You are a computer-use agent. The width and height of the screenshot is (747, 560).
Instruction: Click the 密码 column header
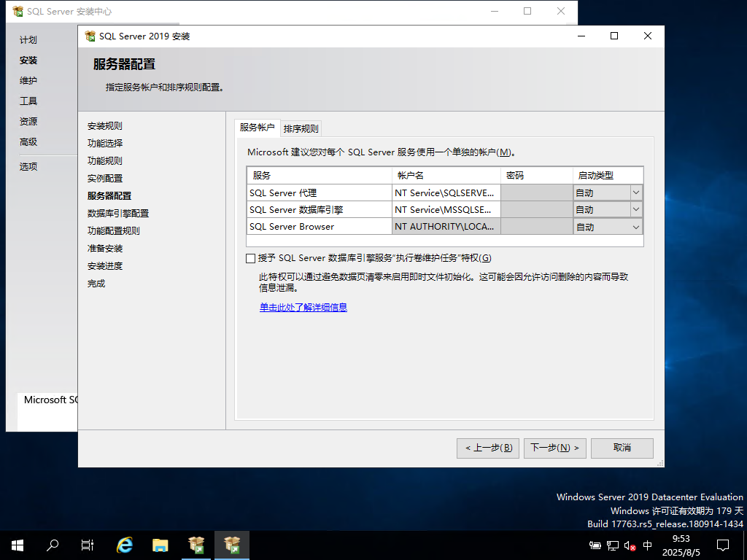[537, 176]
